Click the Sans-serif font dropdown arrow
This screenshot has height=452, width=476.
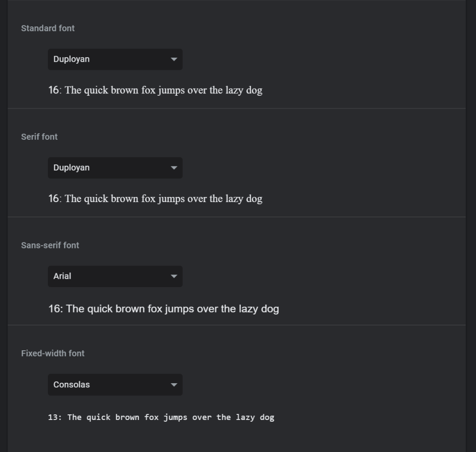[174, 276]
